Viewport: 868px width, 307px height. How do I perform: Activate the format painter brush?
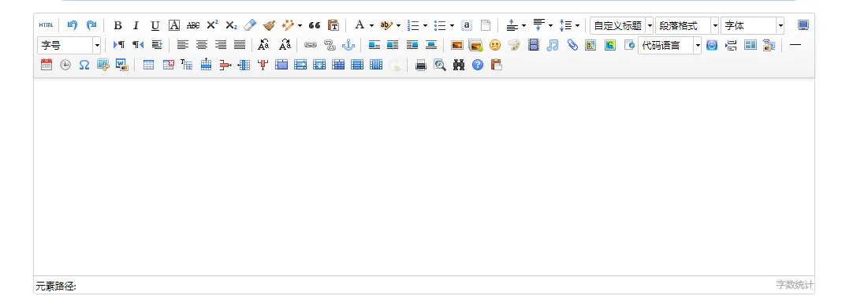[x=269, y=25]
